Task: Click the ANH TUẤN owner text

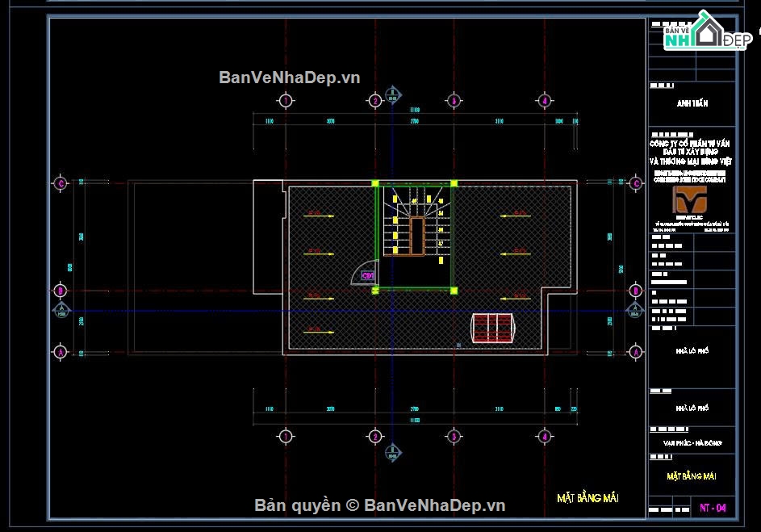Action: pos(692,103)
